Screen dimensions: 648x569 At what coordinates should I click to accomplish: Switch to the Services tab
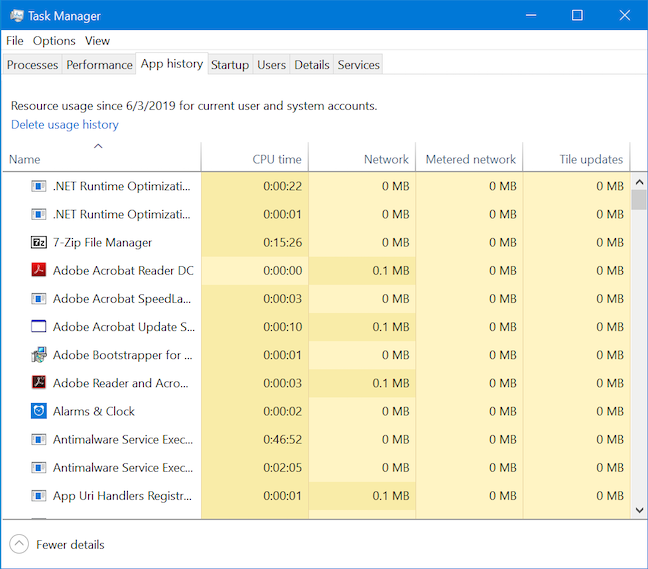358,65
